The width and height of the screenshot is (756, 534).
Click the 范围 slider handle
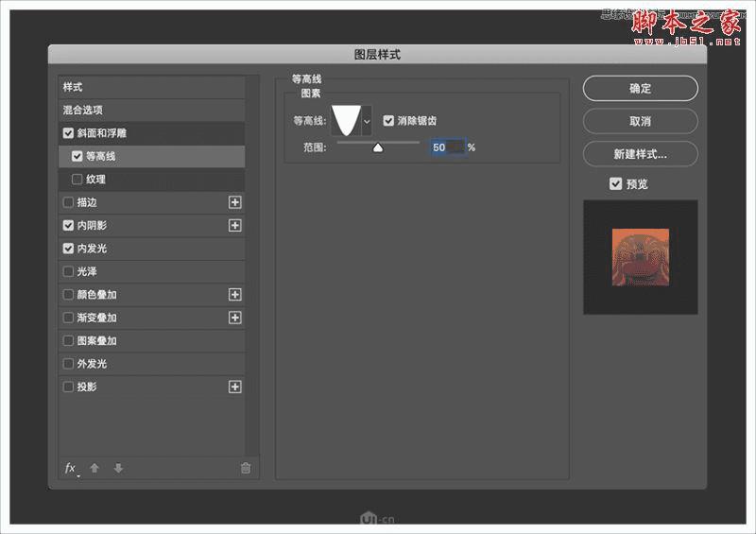[x=378, y=147]
